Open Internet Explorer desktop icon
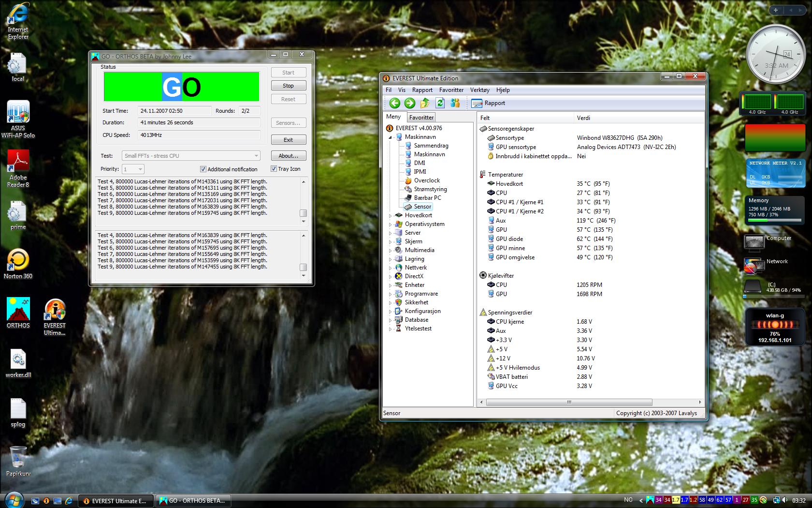 pyautogui.click(x=18, y=22)
